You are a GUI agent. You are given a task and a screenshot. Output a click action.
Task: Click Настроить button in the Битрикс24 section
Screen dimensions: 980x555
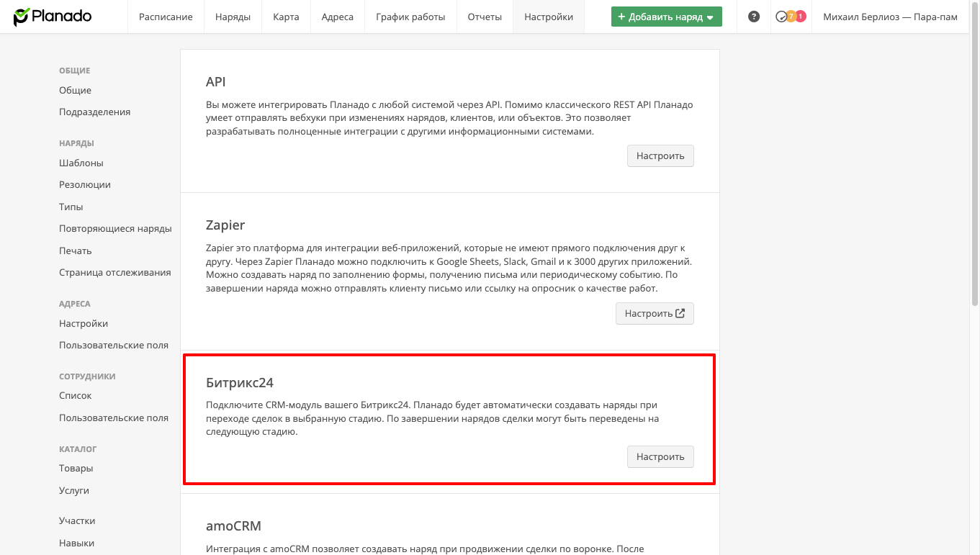coord(660,456)
